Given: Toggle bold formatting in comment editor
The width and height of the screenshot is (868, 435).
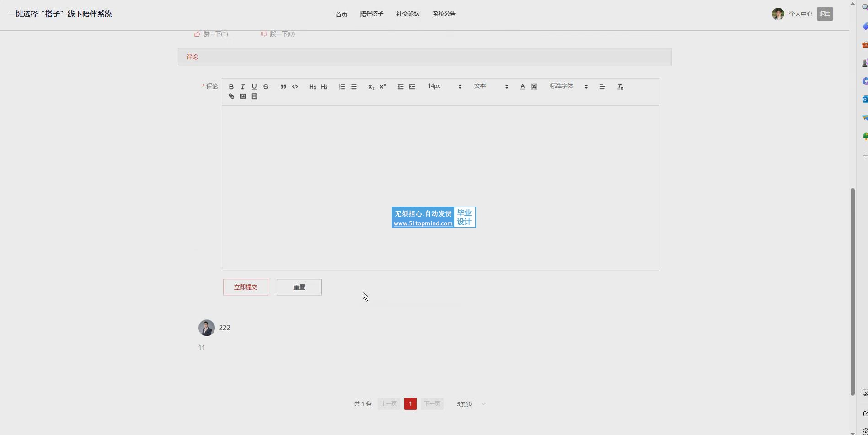Looking at the screenshot, I should [x=231, y=87].
